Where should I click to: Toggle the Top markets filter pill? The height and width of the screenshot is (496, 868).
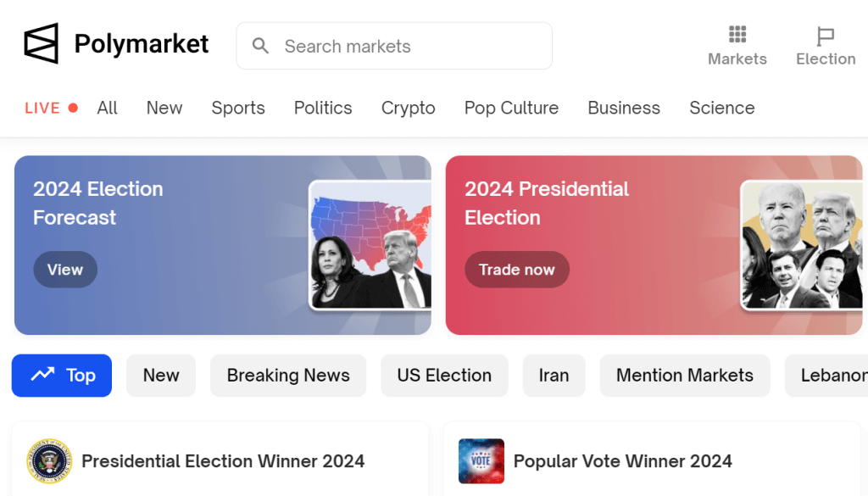click(x=62, y=375)
